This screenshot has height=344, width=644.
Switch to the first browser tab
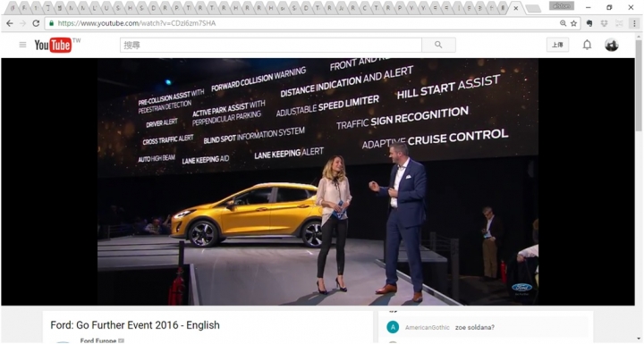click(13, 8)
